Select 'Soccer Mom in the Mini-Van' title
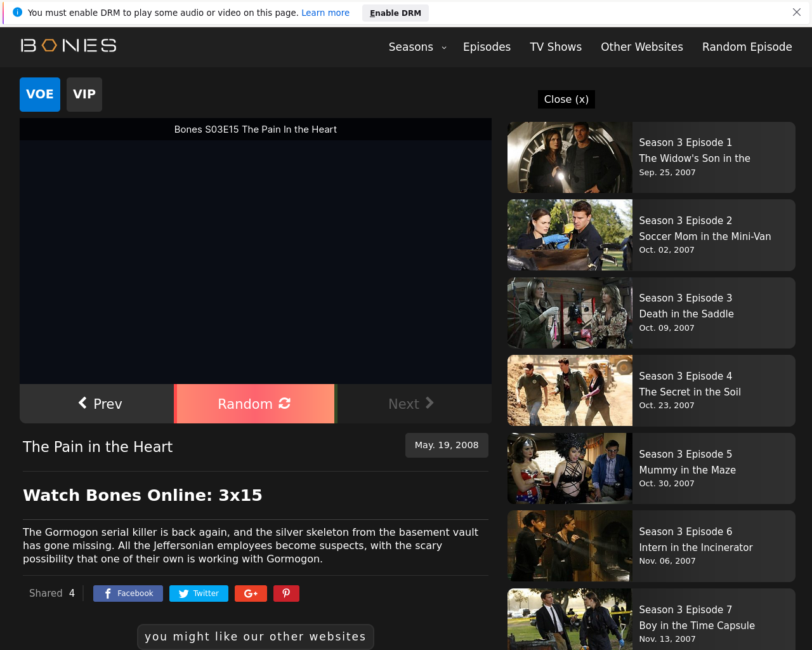Viewport: 812px width, 650px height. [705, 236]
